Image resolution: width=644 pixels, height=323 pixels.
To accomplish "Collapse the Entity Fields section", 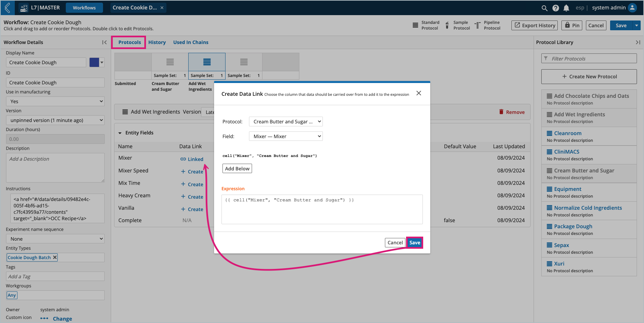I will [x=120, y=133].
